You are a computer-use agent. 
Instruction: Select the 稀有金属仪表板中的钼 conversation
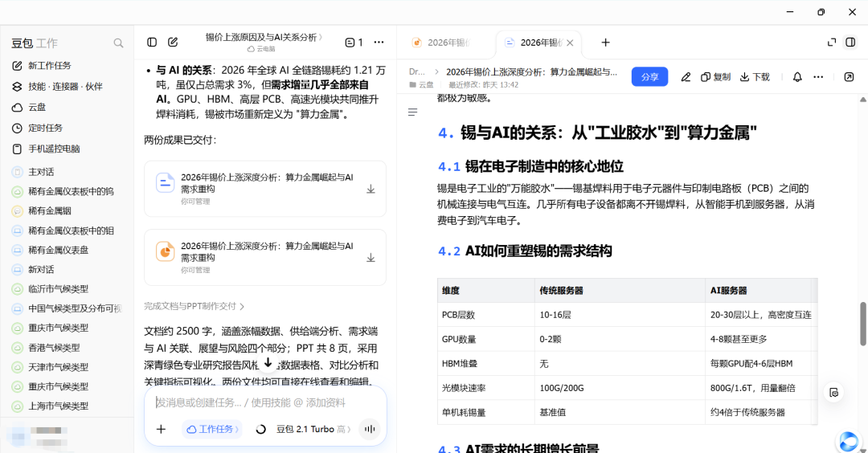pyautogui.click(x=67, y=231)
